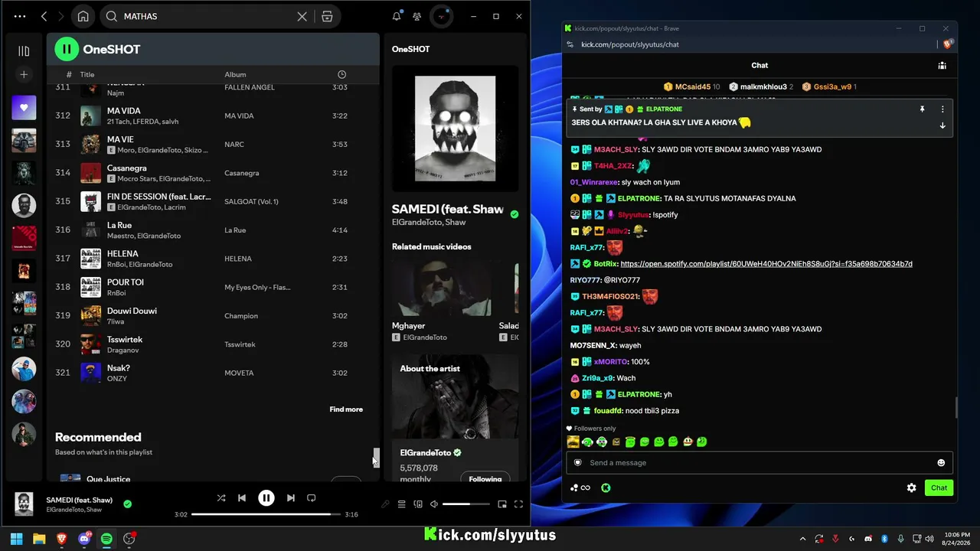Unpin the pinned chat message
Image resolution: width=980 pixels, height=551 pixels.
[922, 109]
